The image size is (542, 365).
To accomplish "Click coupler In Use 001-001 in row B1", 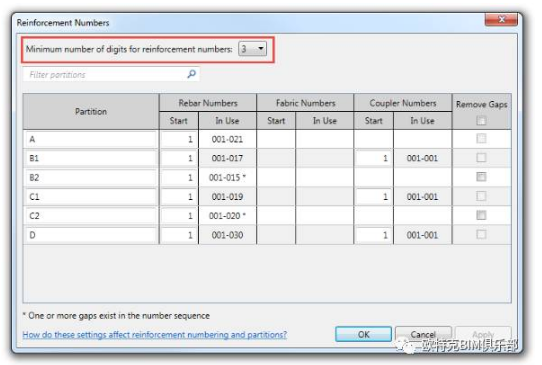I will [422, 158].
